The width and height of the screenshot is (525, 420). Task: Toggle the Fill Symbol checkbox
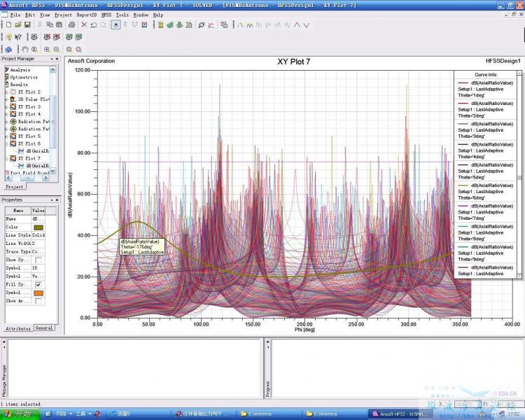[38, 285]
